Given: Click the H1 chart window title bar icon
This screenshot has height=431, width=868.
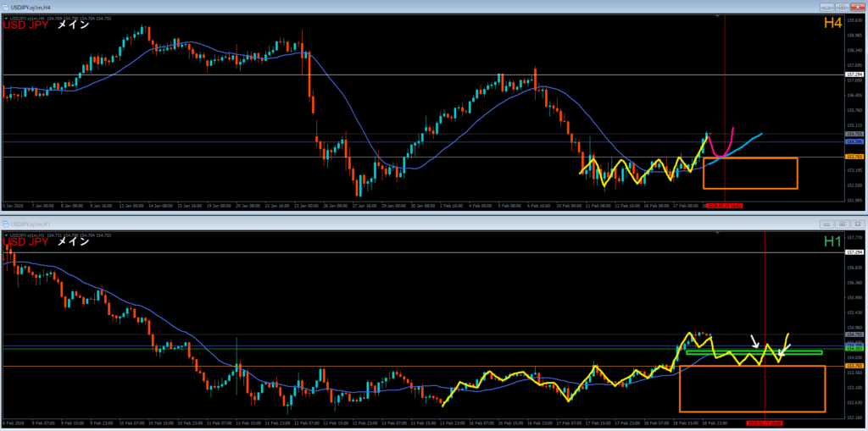Looking at the screenshot, I should click(x=6, y=223).
